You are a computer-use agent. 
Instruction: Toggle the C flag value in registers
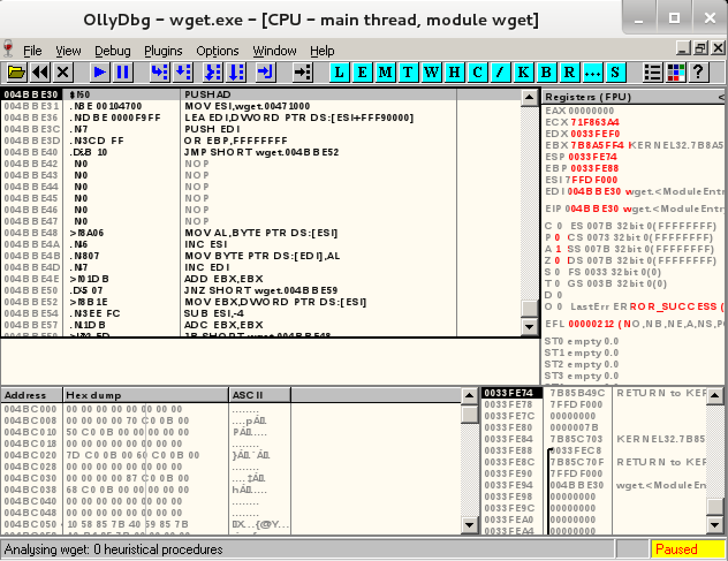pyautogui.click(x=557, y=226)
